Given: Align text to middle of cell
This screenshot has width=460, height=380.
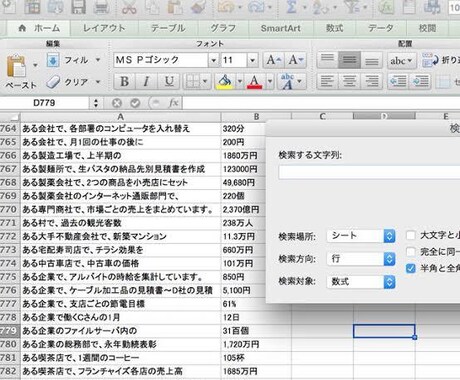Looking at the screenshot, I should point(349,60).
